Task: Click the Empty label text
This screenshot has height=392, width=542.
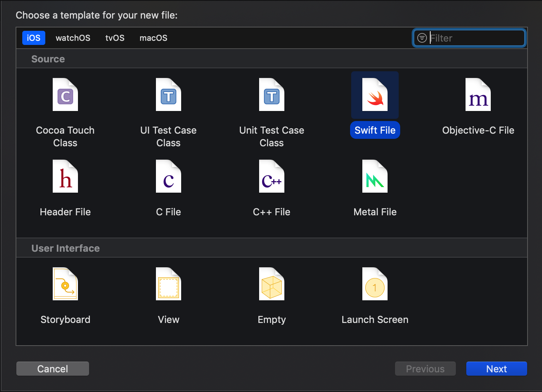Action: point(272,320)
